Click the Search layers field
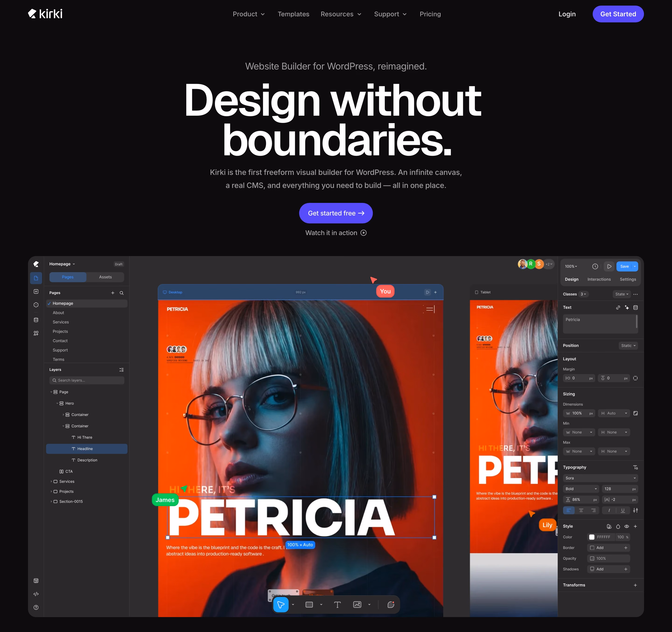Screen dimensions: 672x632 pos(87,380)
